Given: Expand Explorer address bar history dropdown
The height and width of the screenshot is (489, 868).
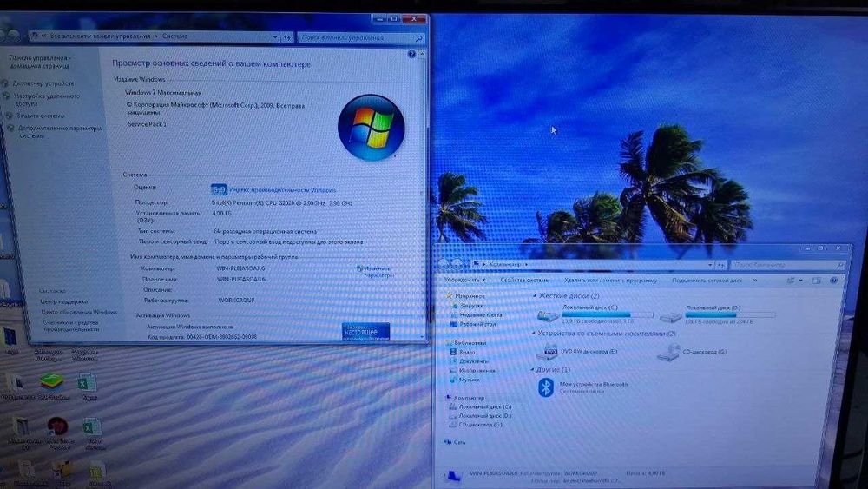Looking at the screenshot, I should pos(710,265).
